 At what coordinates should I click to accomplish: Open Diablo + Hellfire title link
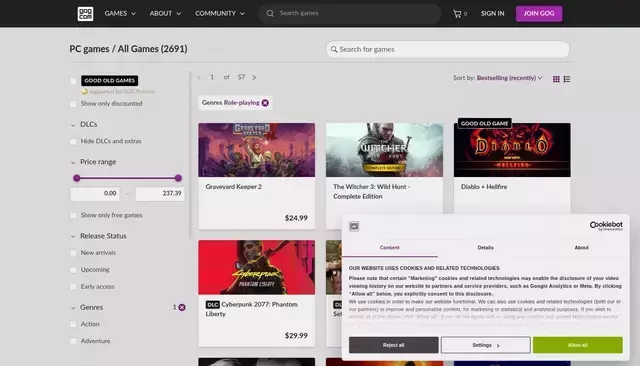(484, 187)
